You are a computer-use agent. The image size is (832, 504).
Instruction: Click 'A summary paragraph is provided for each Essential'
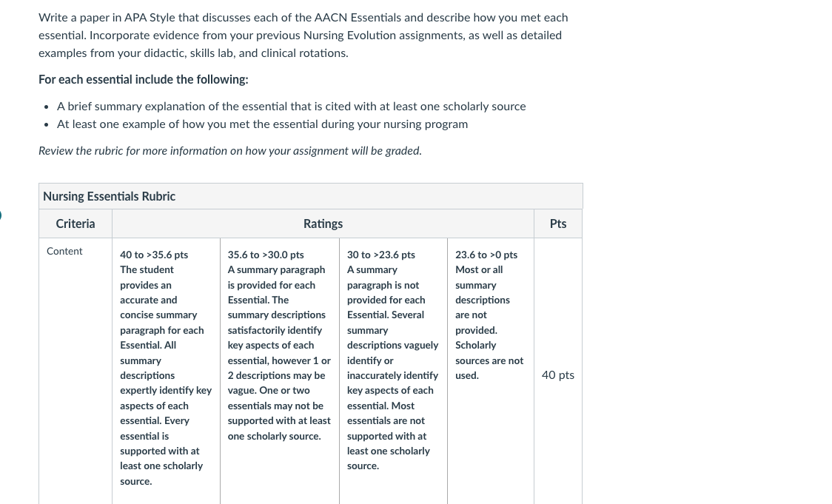click(276, 285)
